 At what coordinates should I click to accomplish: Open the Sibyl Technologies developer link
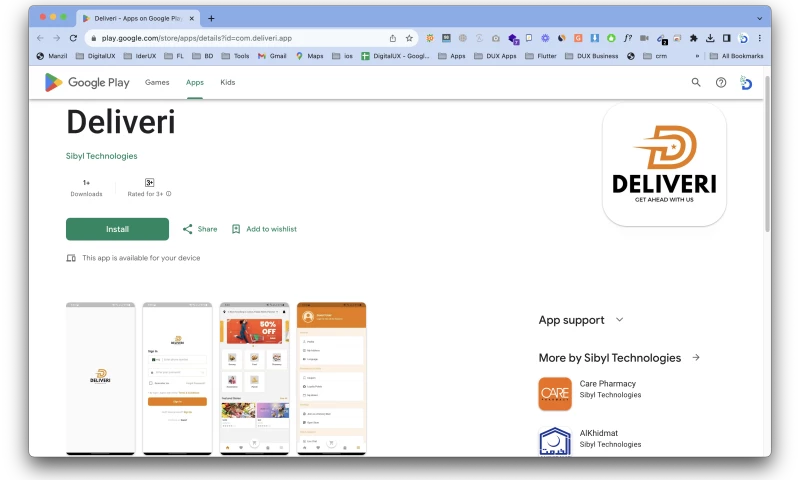pyautogui.click(x=102, y=156)
